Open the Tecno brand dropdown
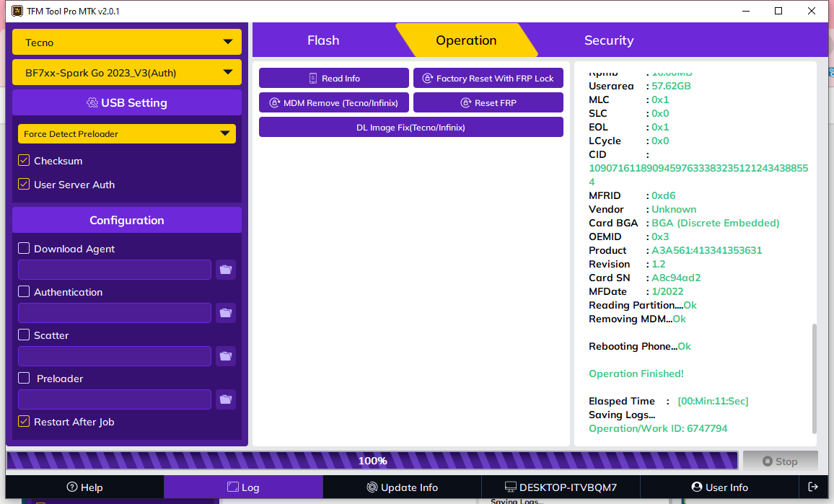Viewport: 834px width, 504px height. 126,42
